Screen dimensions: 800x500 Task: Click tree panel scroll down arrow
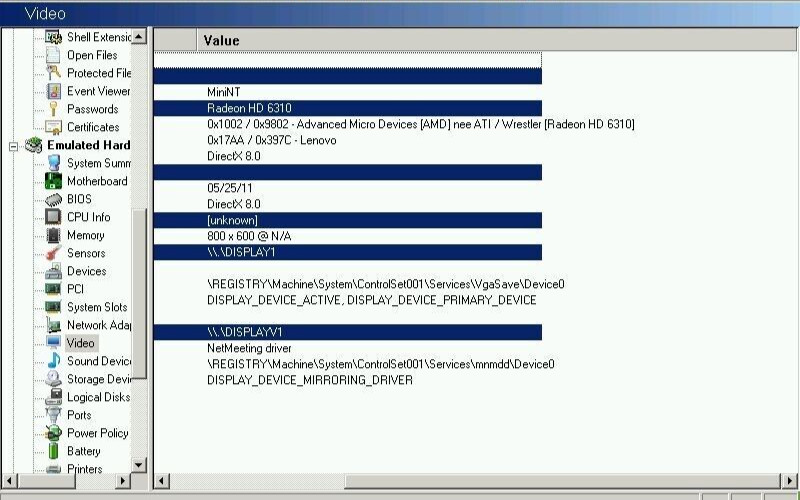[x=139, y=465]
